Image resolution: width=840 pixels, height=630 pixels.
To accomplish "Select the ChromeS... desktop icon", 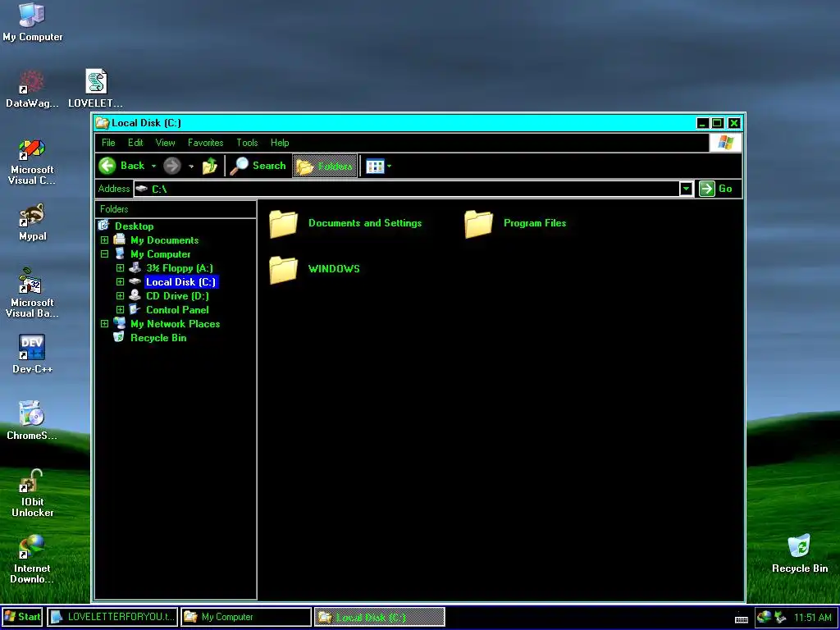I will pos(32,413).
